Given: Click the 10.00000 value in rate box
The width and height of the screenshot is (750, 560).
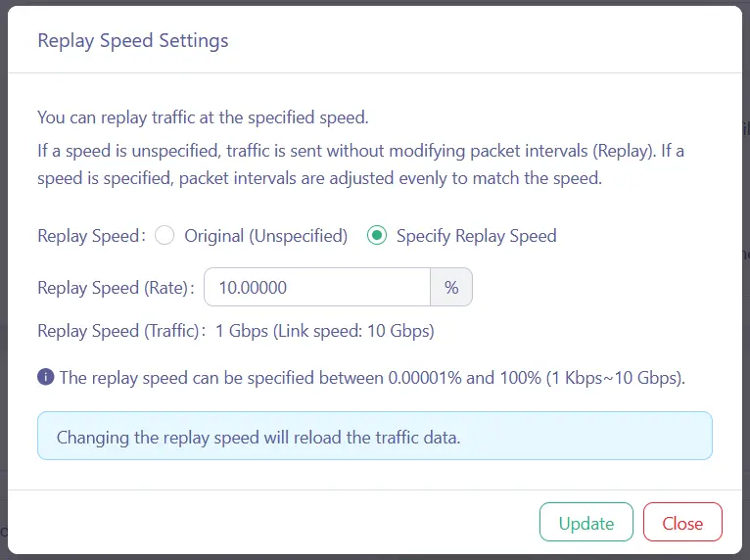Looking at the screenshot, I should [253, 288].
